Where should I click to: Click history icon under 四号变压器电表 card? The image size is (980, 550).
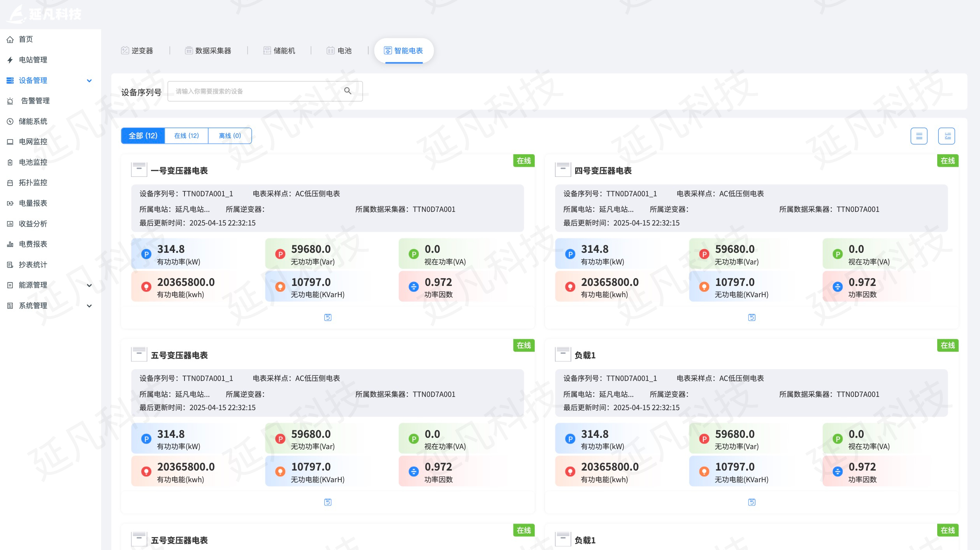tap(752, 317)
